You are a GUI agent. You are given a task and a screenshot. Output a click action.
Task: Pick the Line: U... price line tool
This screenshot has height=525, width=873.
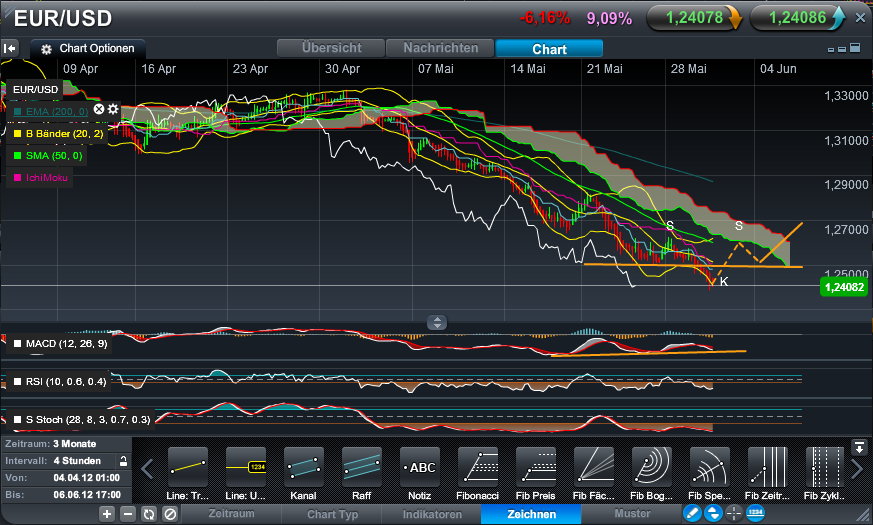pos(246,468)
